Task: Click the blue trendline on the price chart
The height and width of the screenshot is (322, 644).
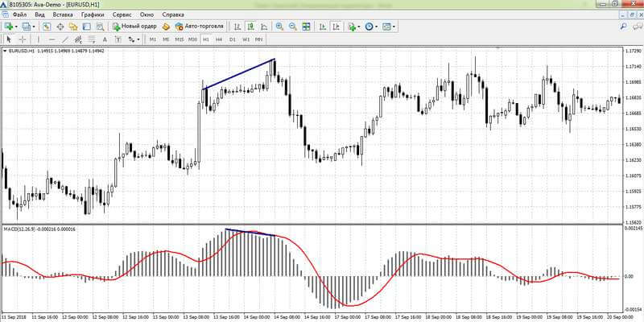Action: (x=240, y=74)
